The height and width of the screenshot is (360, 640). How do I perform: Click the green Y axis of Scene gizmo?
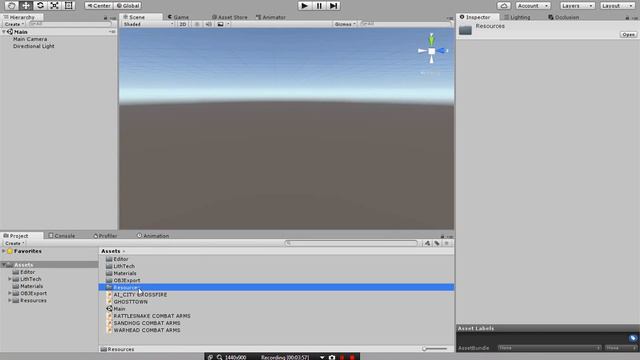coord(431,40)
